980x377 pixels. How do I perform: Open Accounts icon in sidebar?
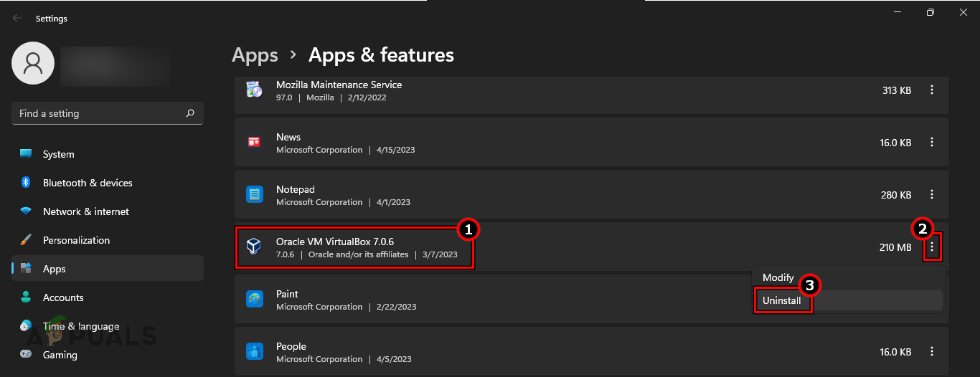(26, 297)
